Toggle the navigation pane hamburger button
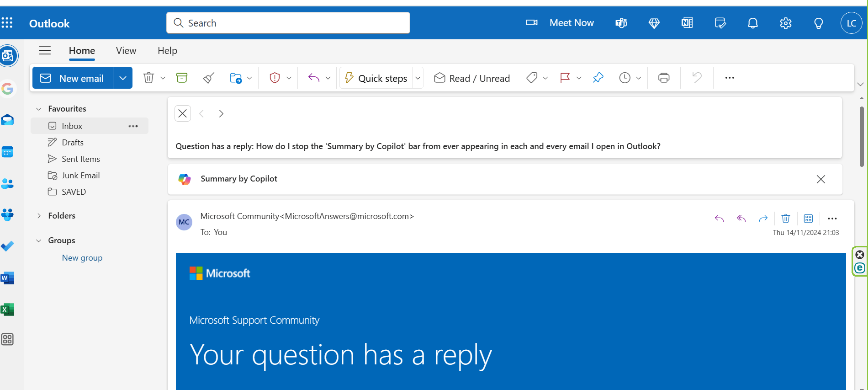The image size is (868, 390). pos(45,51)
